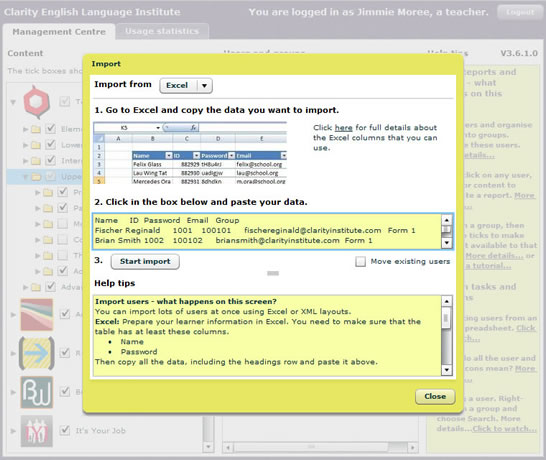Toggle the It's Your Job checkbox
The height and width of the screenshot is (460, 546).
click(x=65, y=430)
